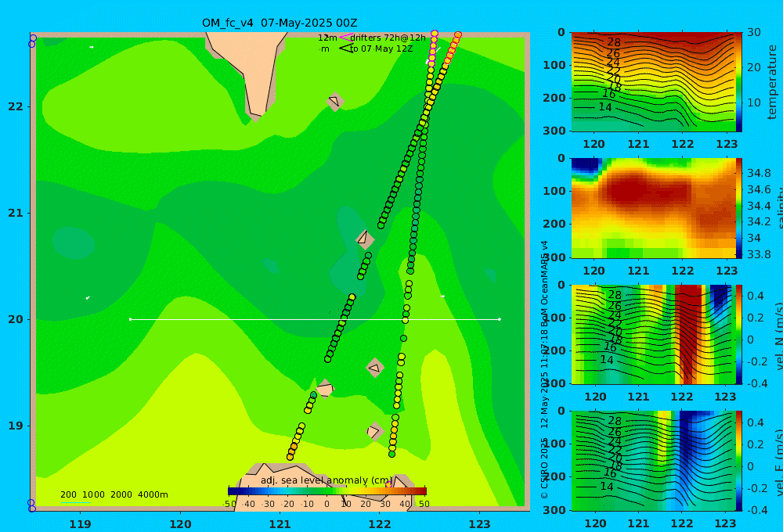Click the vel. E color scale bar
The height and width of the screenshot is (532, 783).
tap(739, 461)
